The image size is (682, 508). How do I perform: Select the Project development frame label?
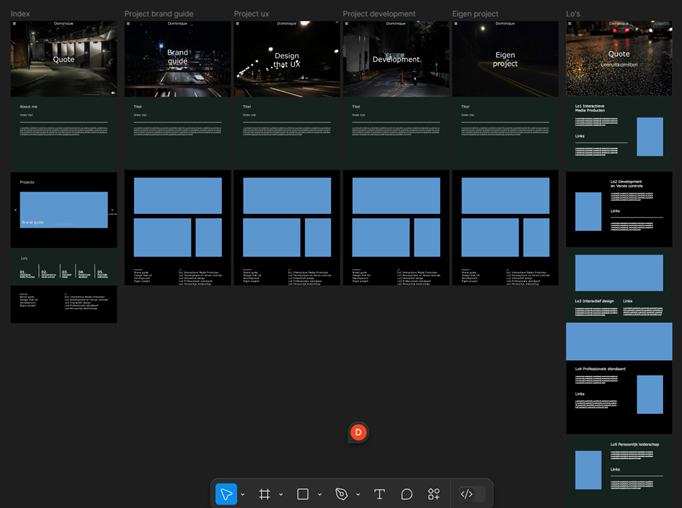[379, 14]
